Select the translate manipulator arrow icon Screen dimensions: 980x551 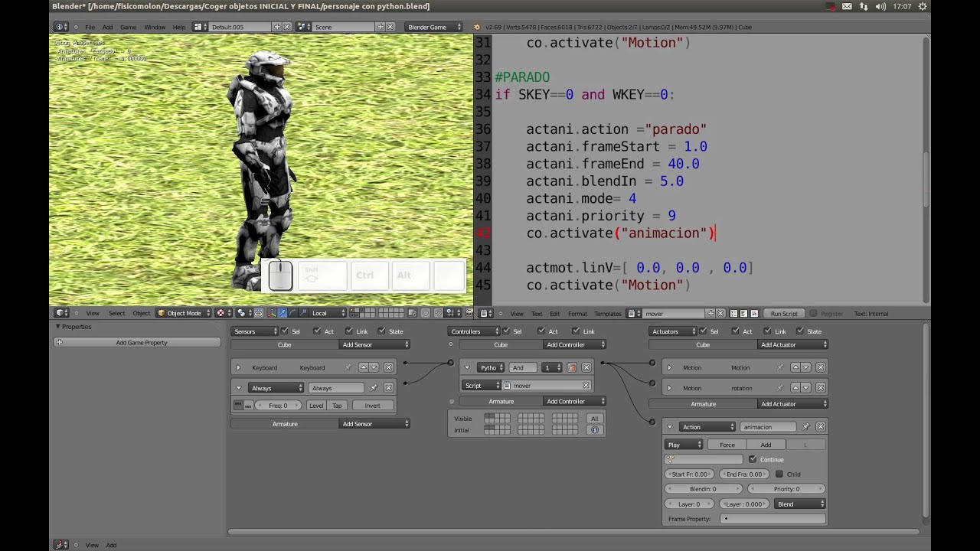282,313
